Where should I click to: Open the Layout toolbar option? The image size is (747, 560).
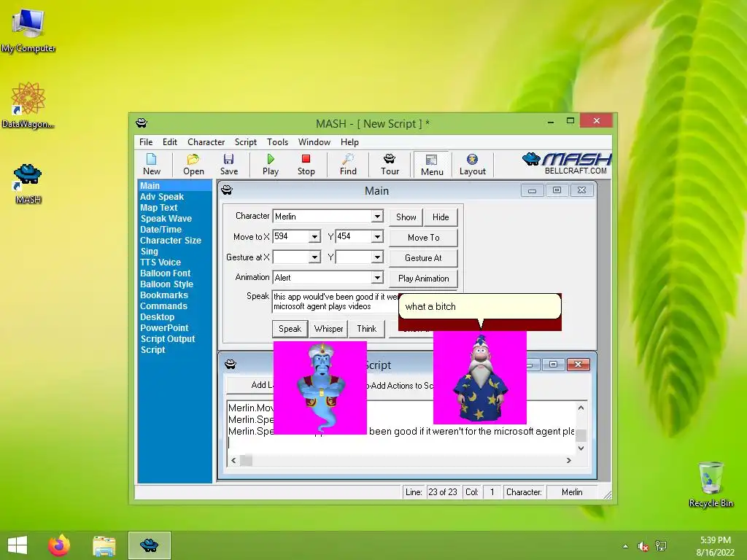point(472,164)
